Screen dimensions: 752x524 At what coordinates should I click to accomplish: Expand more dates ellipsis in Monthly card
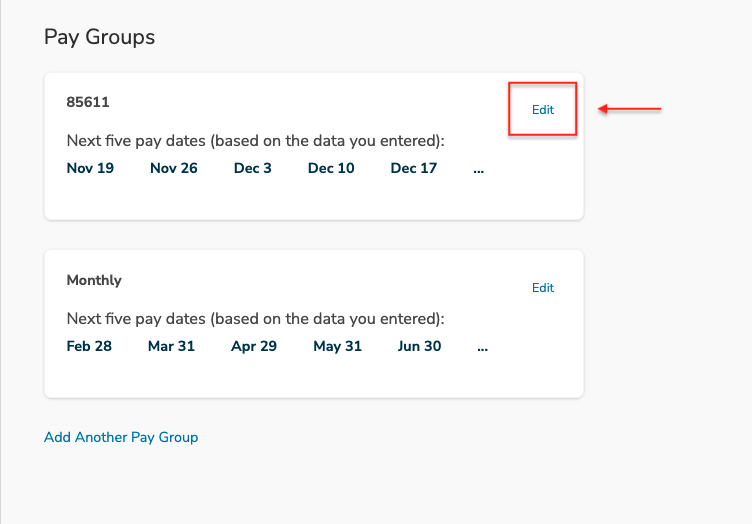click(482, 348)
